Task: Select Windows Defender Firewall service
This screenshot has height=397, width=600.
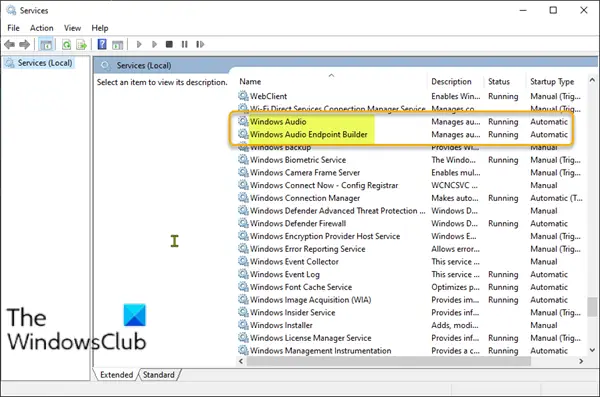Action: [411, 223]
